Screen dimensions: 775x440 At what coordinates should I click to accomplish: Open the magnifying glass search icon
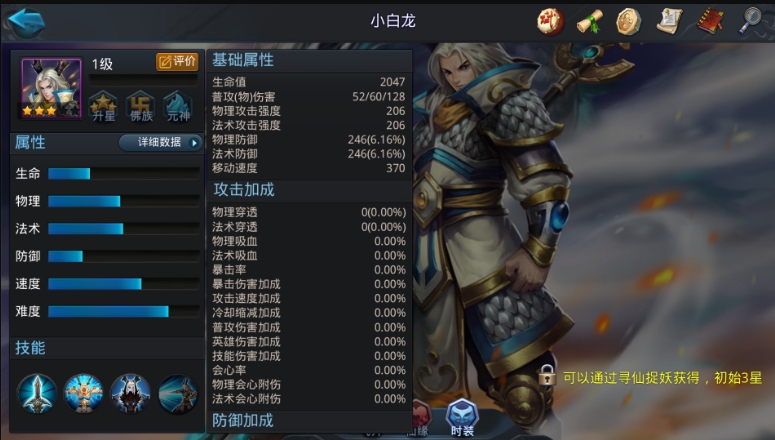[x=750, y=21]
